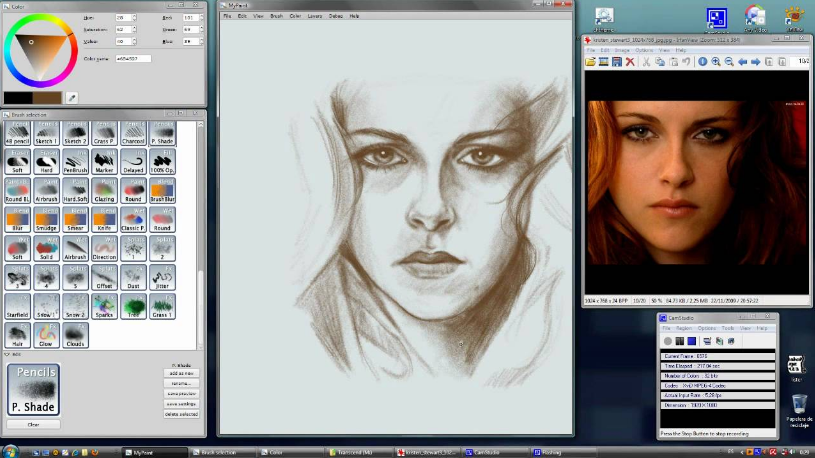Open the Brush menu in MyPaint
The image size is (815, 458).
pos(277,16)
